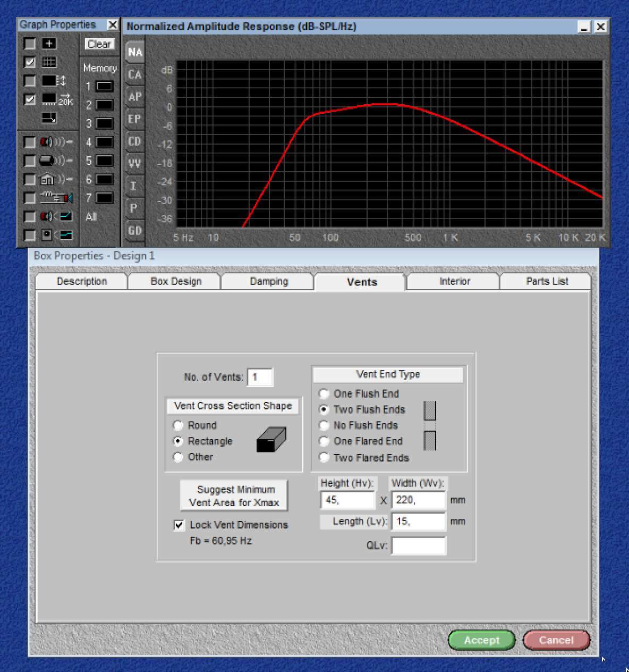This screenshot has height=672, width=629.
Task: Click the black rectangular vent shape icon
Action: pos(271,440)
